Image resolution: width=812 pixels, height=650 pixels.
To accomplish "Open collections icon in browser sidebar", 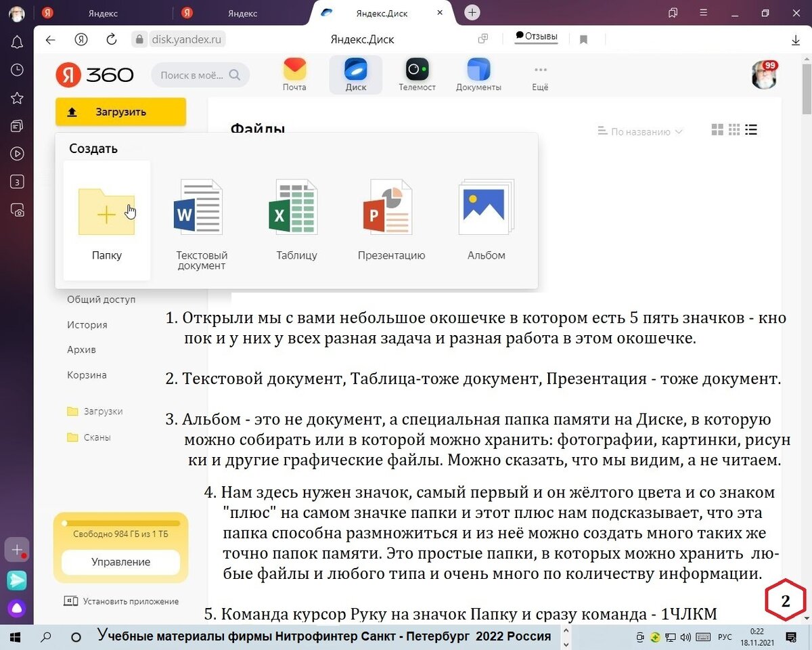I will pyautogui.click(x=17, y=126).
